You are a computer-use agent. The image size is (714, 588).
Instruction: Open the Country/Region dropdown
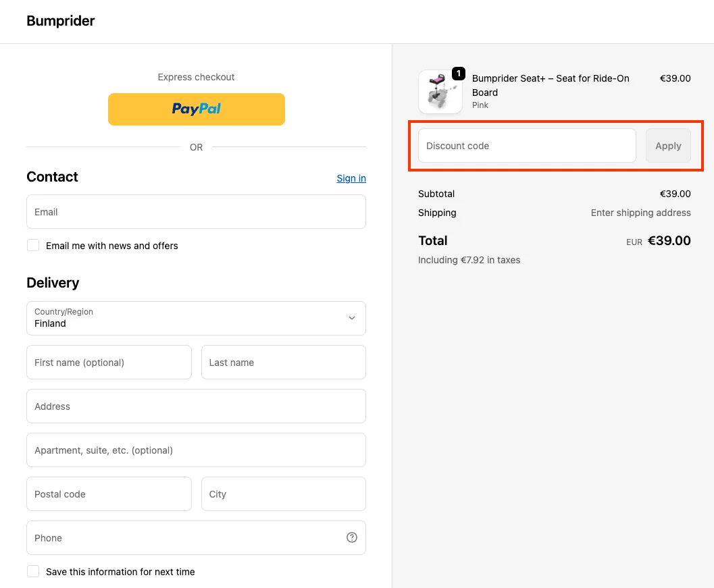[x=197, y=318]
